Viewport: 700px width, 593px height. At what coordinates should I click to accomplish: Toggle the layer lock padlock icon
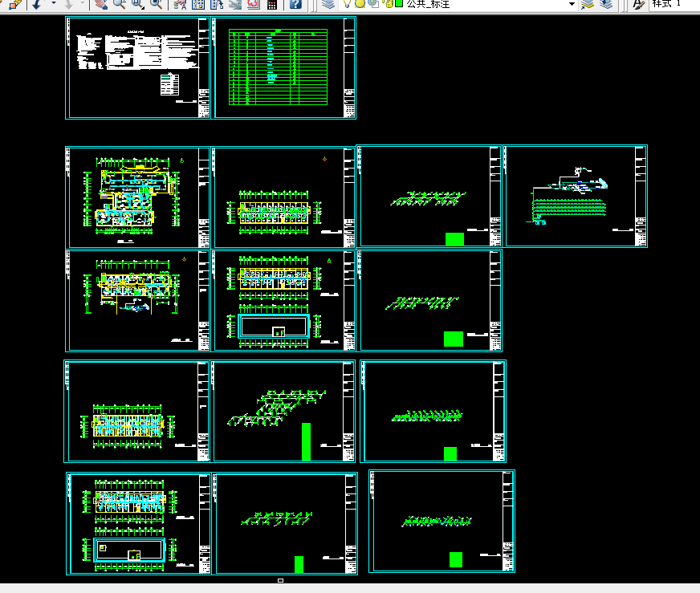(x=389, y=4)
